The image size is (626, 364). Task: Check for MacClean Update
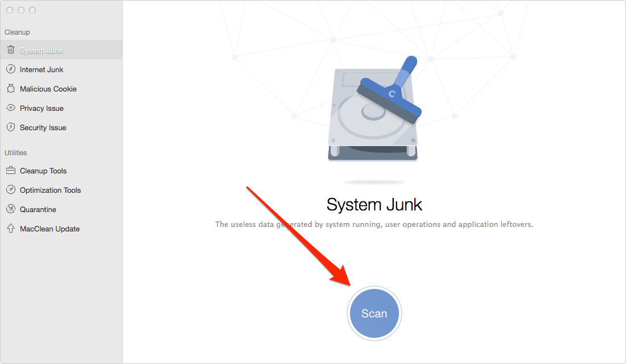(x=61, y=229)
